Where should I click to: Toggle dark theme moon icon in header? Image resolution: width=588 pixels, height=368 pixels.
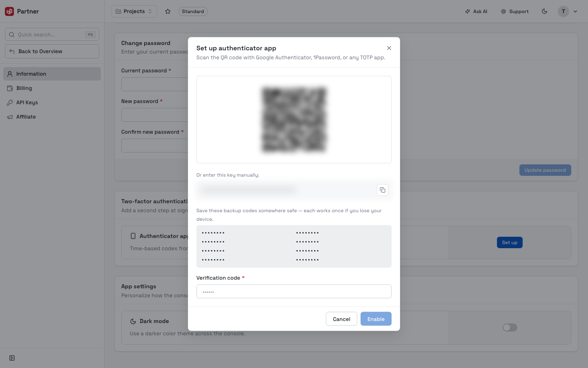coord(544,11)
